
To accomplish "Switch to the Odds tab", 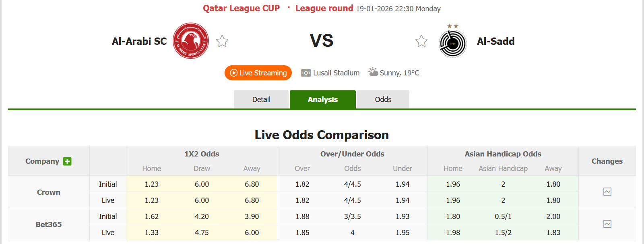I will coord(382,99).
